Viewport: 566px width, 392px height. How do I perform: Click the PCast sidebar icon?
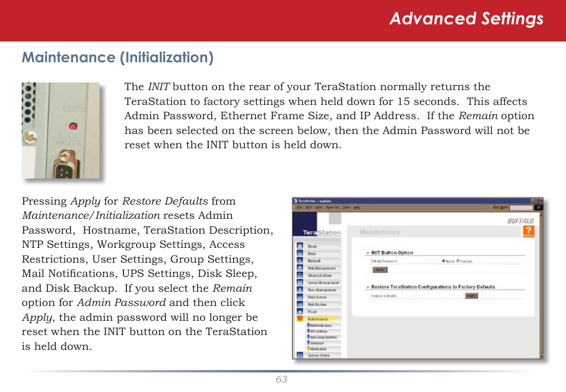pyautogui.click(x=300, y=311)
